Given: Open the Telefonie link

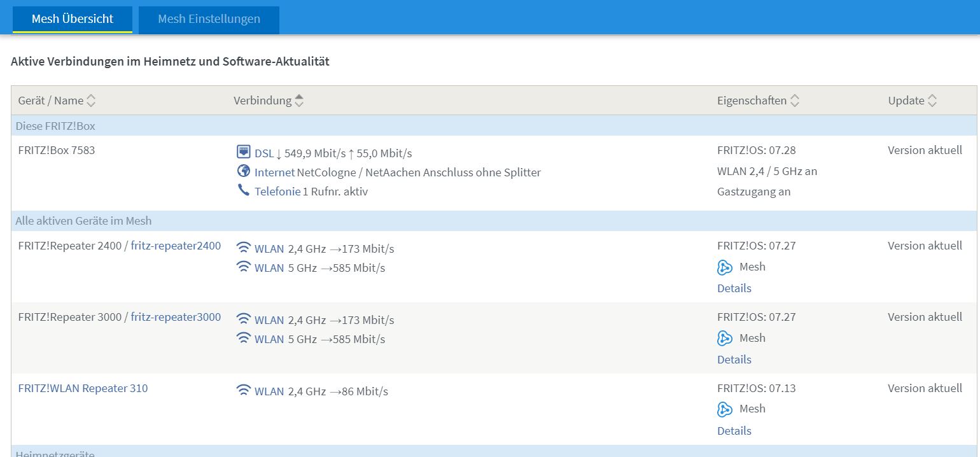Looking at the screenshot, I should click(277, 192).
